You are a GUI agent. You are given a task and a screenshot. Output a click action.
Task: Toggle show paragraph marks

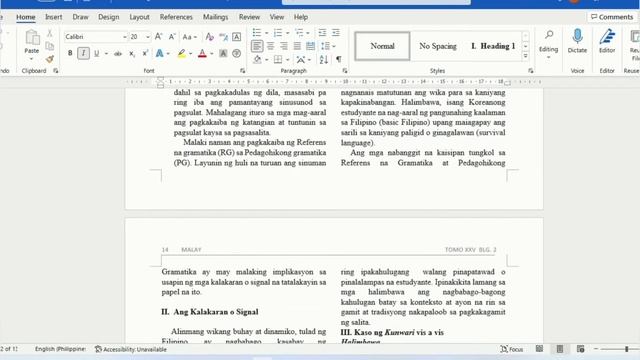click(339, 60)
